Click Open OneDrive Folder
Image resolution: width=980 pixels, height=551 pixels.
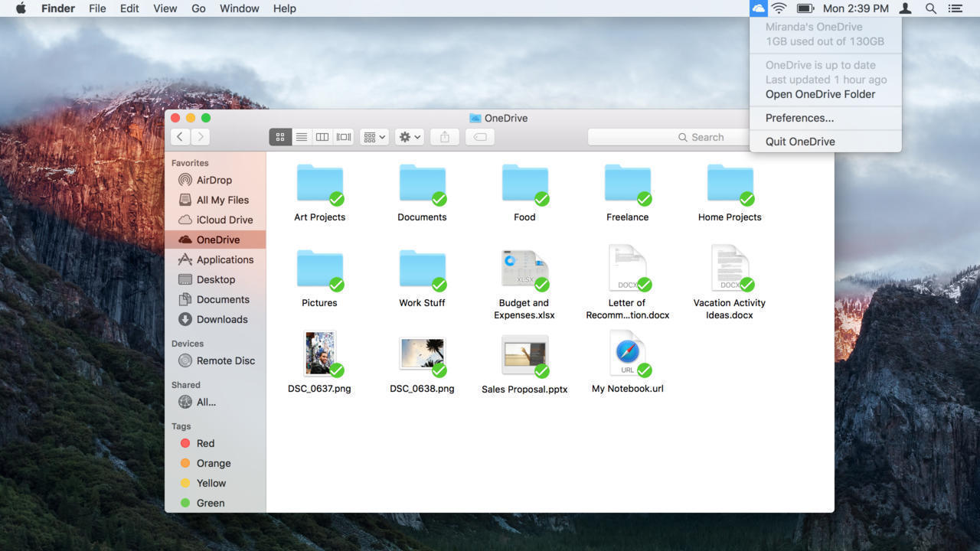[820, 94]
